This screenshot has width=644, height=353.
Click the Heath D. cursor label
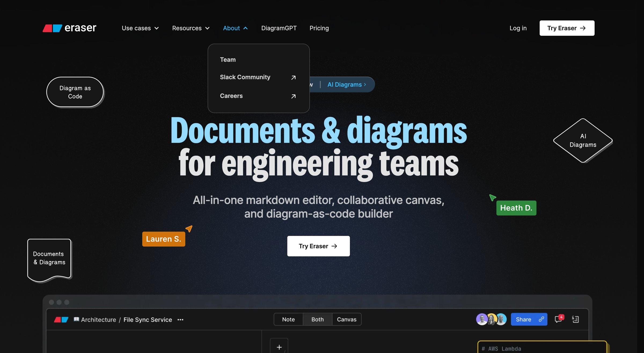click(x=516, y=208)
